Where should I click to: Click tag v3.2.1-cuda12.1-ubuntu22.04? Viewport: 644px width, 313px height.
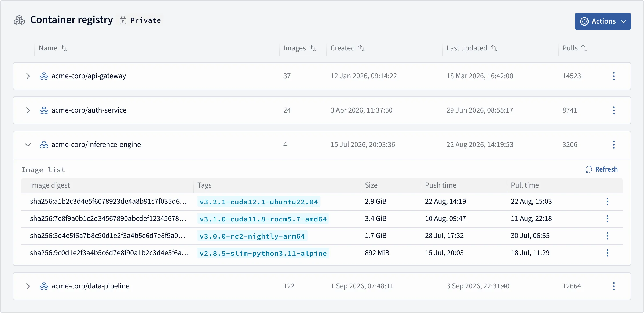[259, 202]
